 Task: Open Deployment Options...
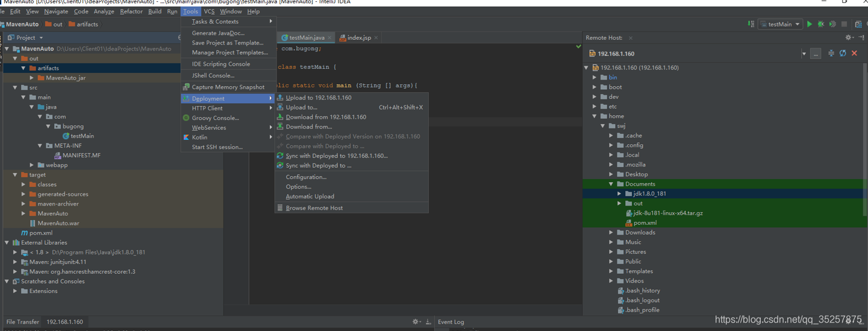coord(352,187)
